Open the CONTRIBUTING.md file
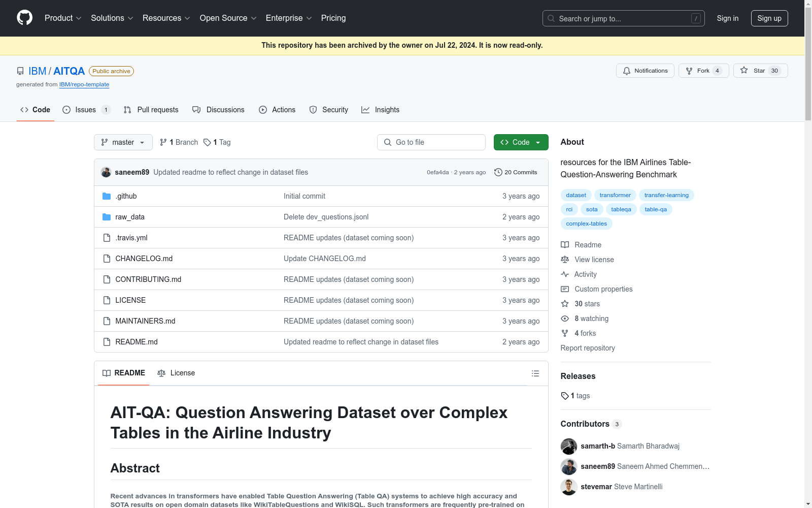Screen dimensions: 812x508 click(148, 279)
